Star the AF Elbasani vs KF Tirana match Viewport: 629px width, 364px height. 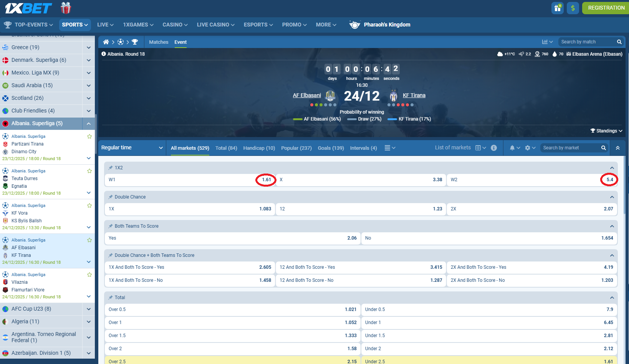click(x=89, y=240)
